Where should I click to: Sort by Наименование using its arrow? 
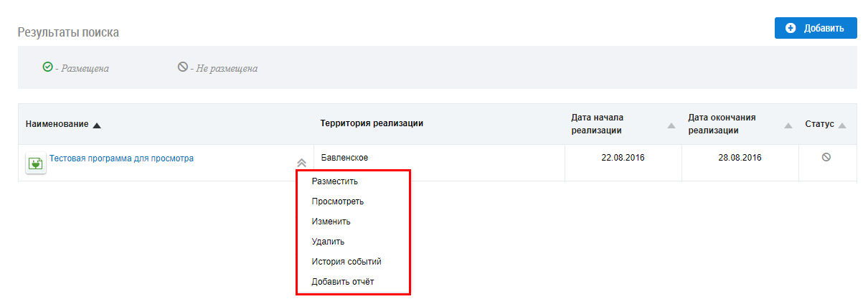(x=97, y=125)
